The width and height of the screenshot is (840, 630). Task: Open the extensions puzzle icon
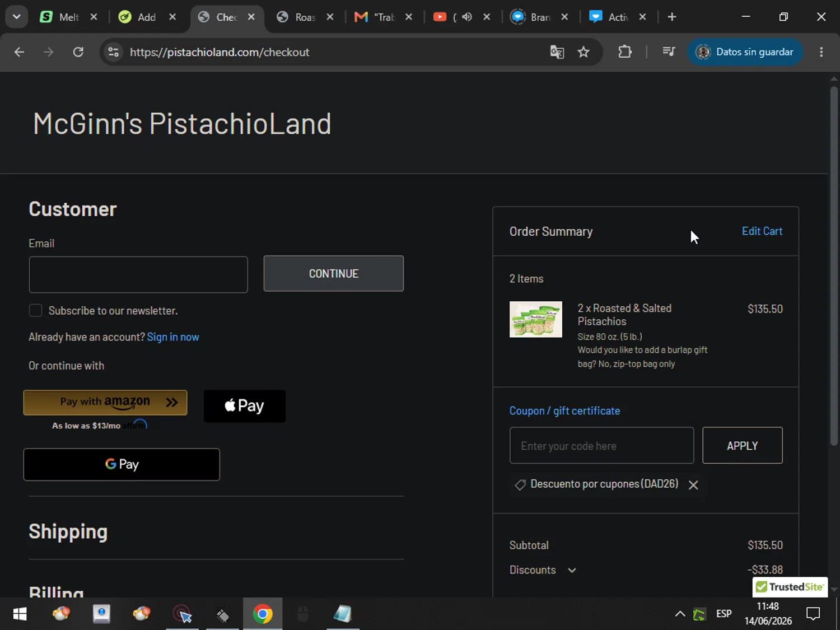[x=625, y=52]
